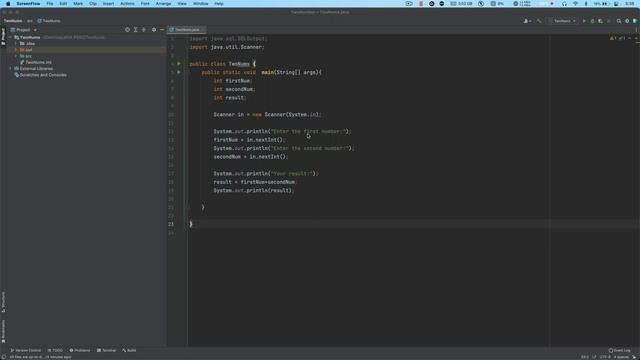Open Search Everywhere magnifier icon

pos(619,21)
